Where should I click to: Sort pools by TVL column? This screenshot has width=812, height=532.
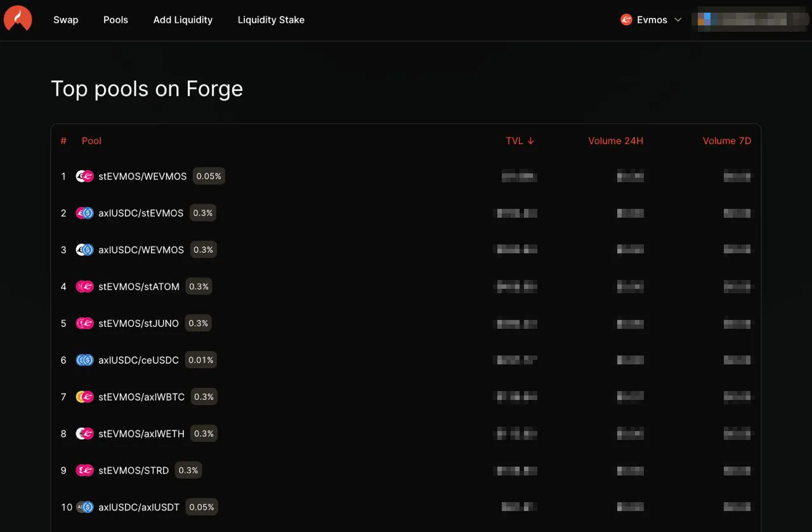[520, 141]
